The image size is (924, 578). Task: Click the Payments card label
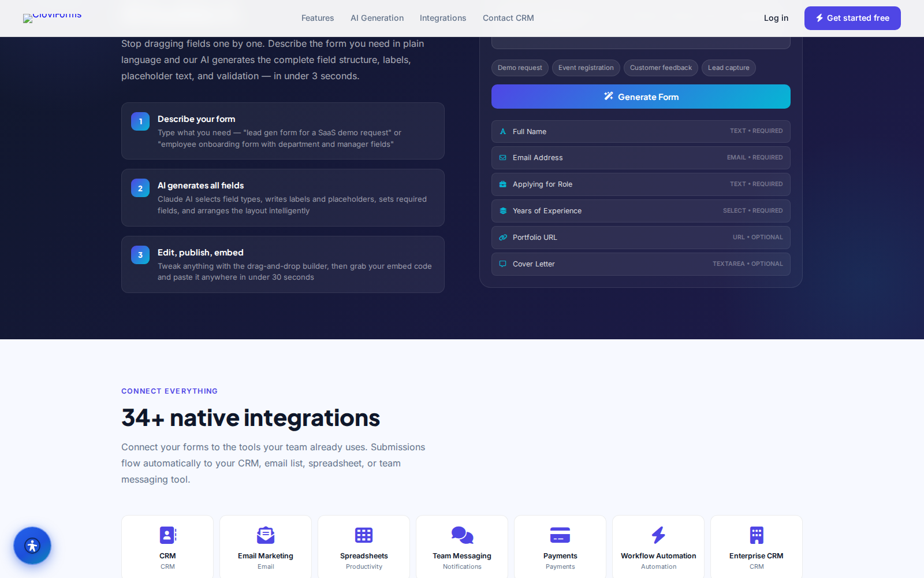click(x=560, y=556)
